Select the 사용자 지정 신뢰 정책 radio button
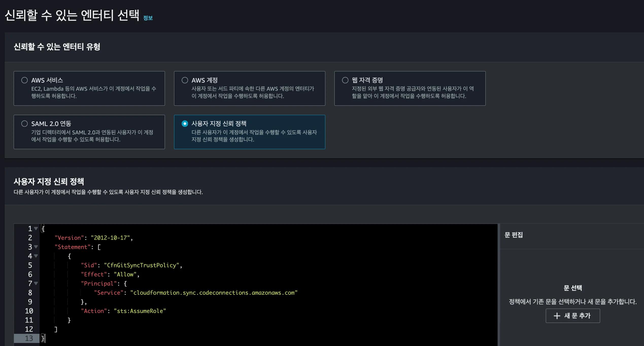Viewport: 644px width, 346px height. 185,124
